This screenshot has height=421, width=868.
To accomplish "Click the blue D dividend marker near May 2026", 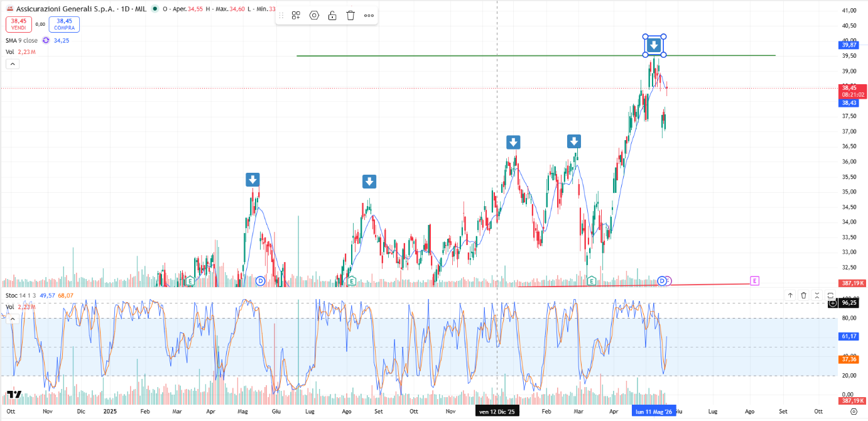I will pyautogui.click(x=661, y=281).
